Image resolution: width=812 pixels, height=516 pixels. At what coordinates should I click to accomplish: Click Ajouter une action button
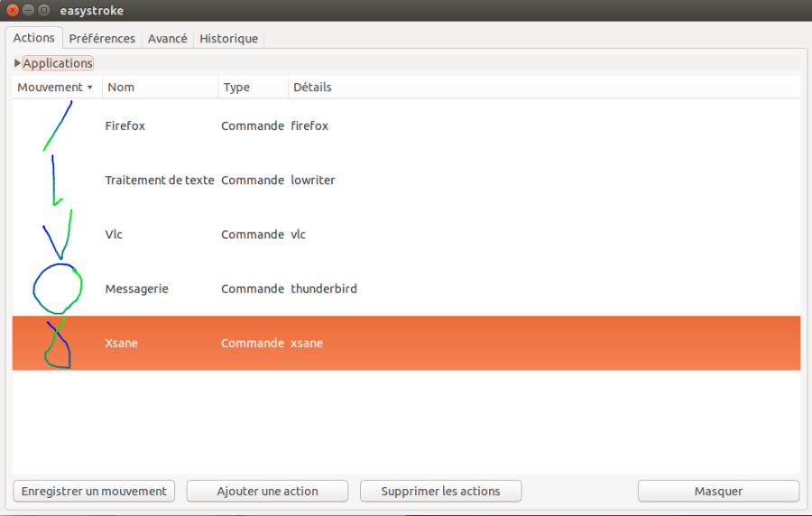(267, 491)
